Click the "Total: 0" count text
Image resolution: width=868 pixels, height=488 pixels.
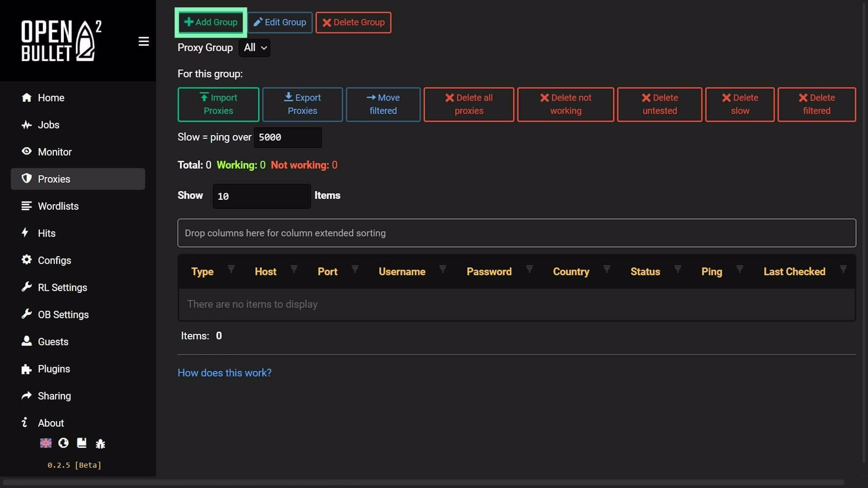194,165
